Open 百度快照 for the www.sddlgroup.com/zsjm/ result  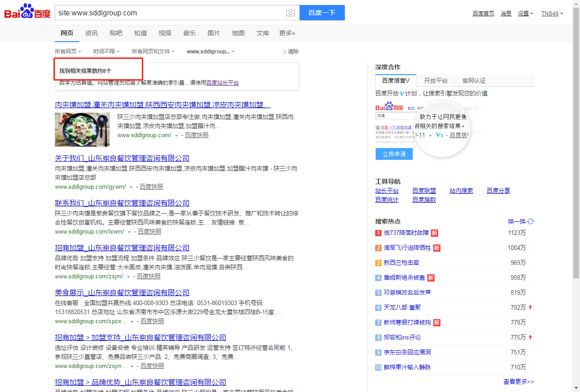149,276
